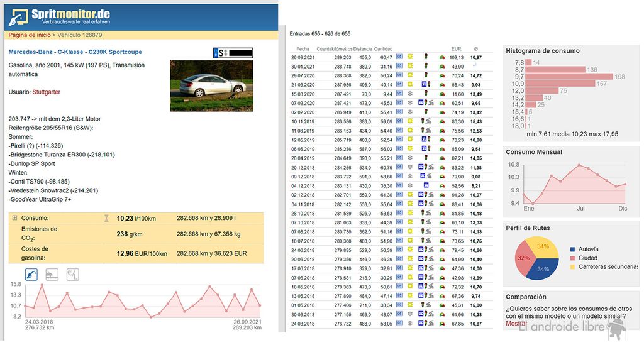644x362 pixels.
Task: Click the Mostrar link under Comparación
Action: pos(516,324)
